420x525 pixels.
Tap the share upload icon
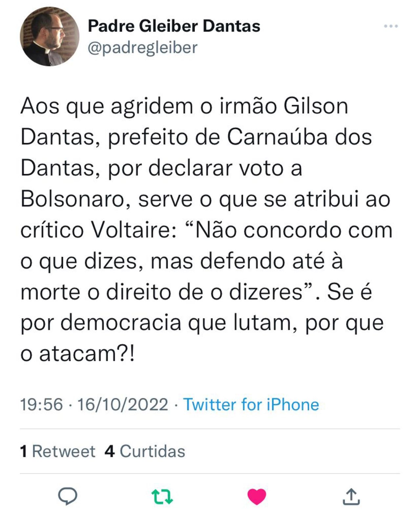pyautogui.click(x=351, y=496)
